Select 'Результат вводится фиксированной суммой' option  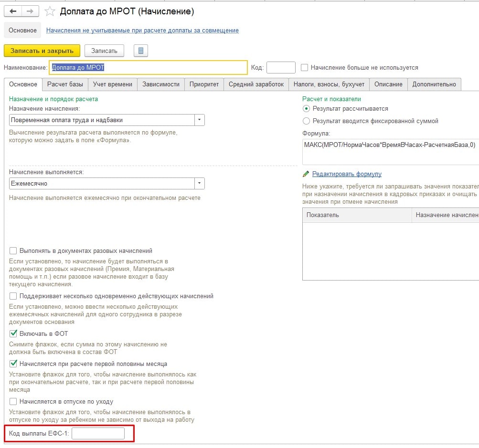[307, 121]
